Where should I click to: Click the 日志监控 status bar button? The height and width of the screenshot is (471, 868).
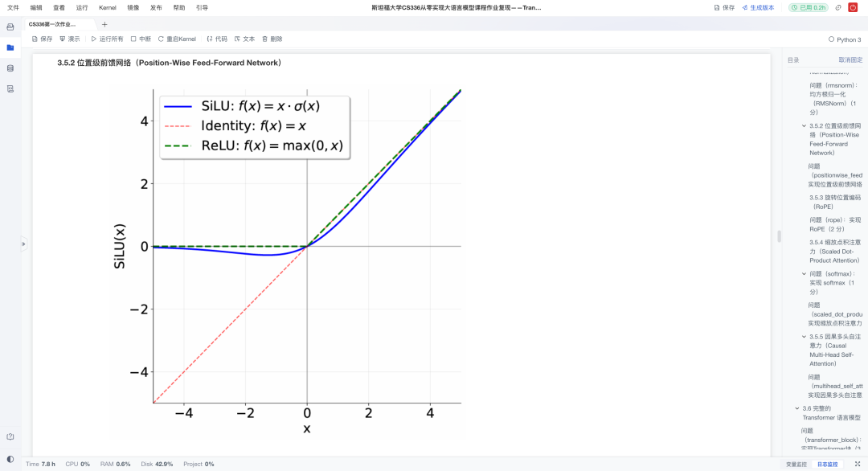coord(828,465)
